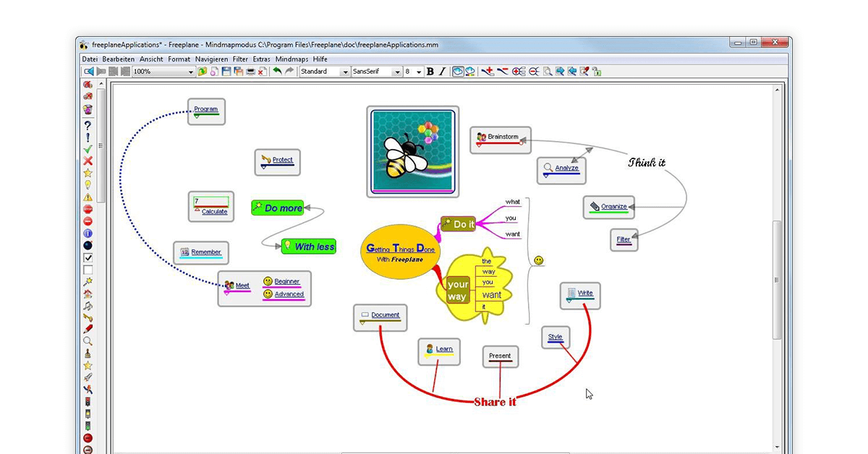The height and width of the screenshot is (454, 868).
Task: Select the question mark icon in sidebar
Action: pyautogui.click(x=88, y=125)
